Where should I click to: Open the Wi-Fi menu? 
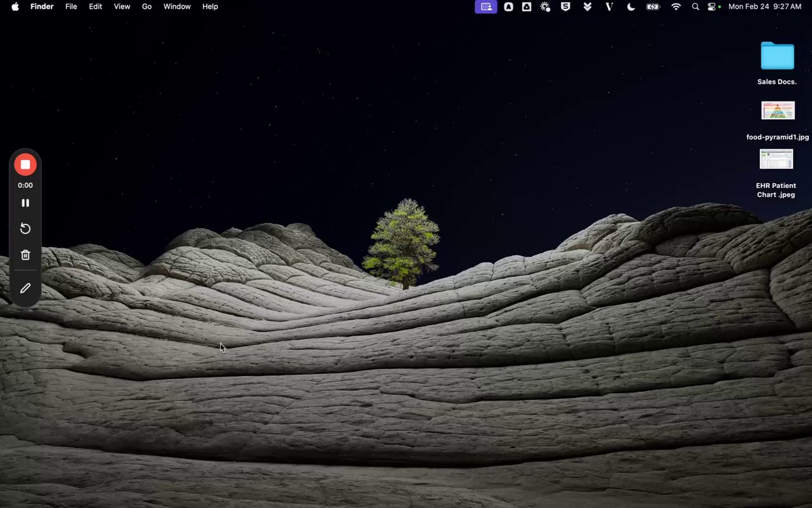point(676,6)
